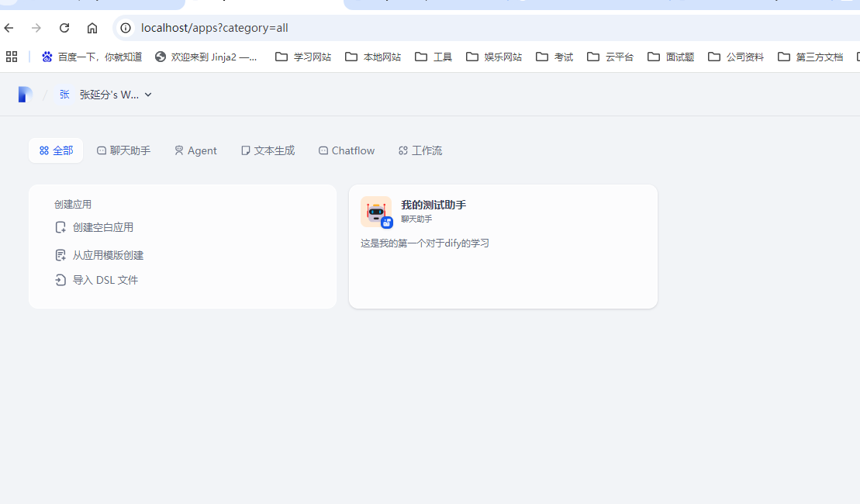Click the 张 workspace avatar
The height and width of the screenshot is (504, 860).
(x=64, y=95)
